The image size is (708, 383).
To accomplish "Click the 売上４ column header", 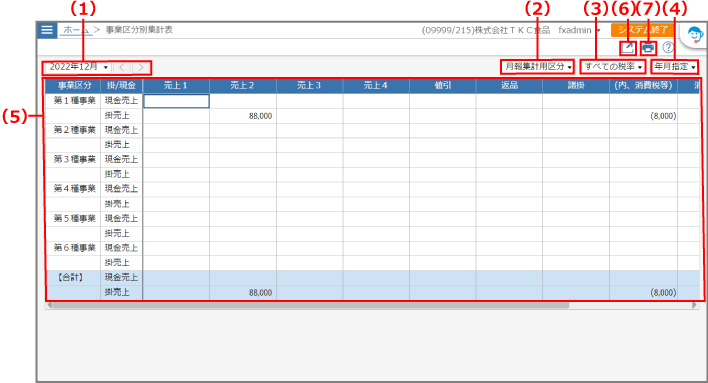I will coord(376,85).
